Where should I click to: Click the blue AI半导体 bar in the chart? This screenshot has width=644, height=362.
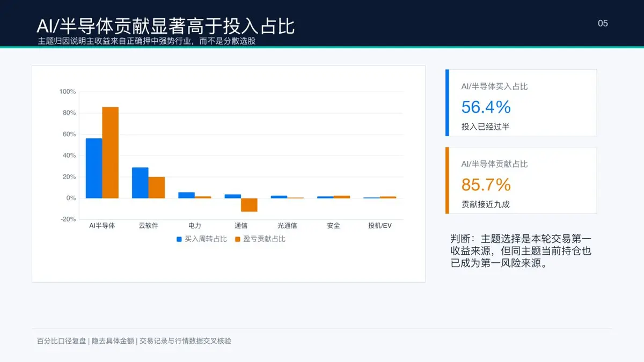coord(94,168)
